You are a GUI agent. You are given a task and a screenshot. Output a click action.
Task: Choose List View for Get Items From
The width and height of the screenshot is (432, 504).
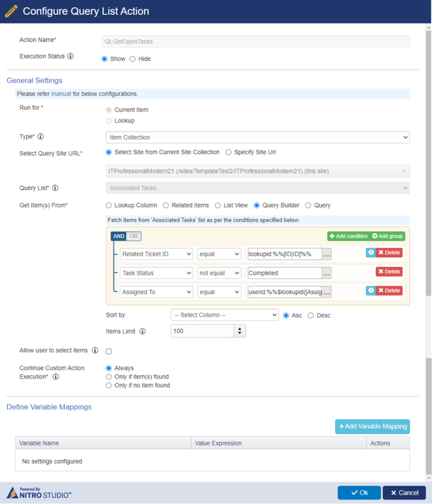pos(218,205)
